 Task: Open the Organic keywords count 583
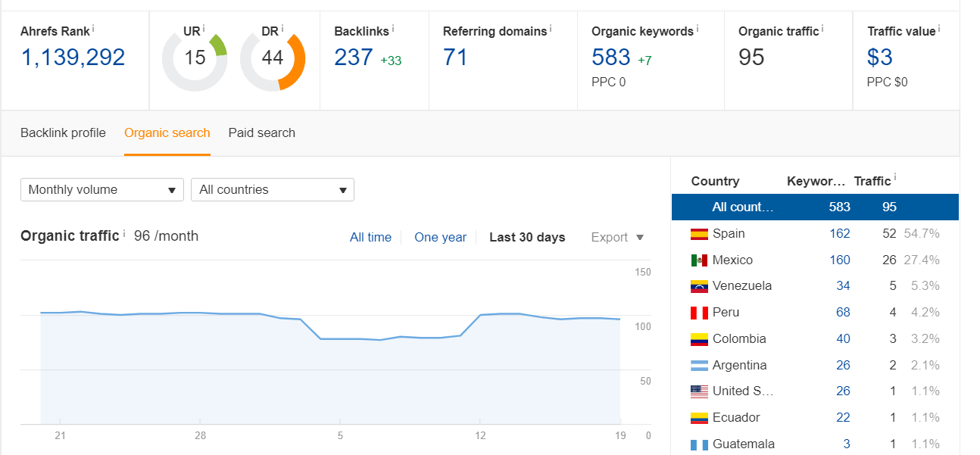(611, 57)
